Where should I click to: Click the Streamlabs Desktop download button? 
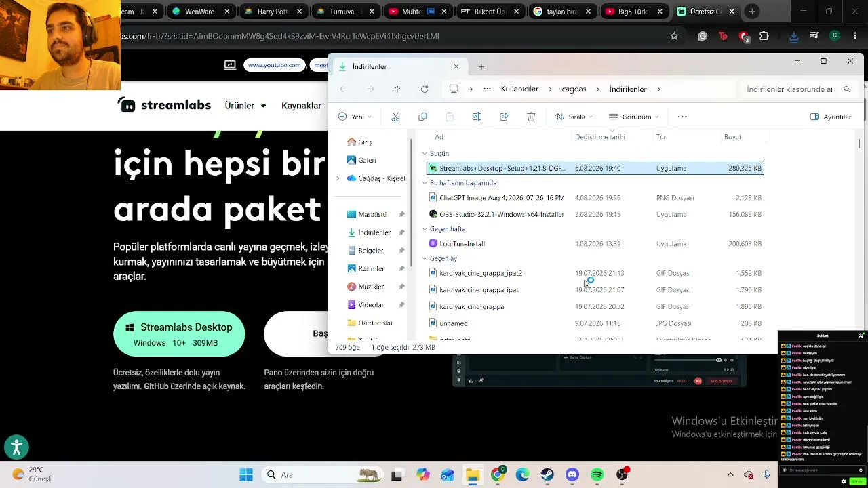(x=179, y=334)
